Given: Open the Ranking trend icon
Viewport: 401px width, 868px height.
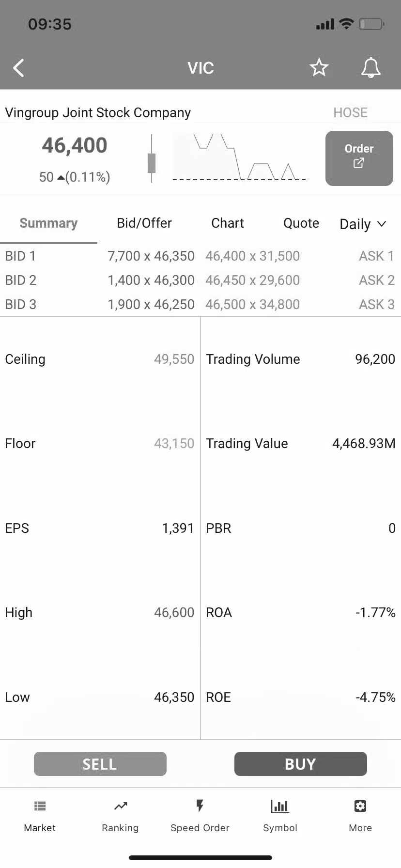Looking at the screenshot, I should pos(120,806).
